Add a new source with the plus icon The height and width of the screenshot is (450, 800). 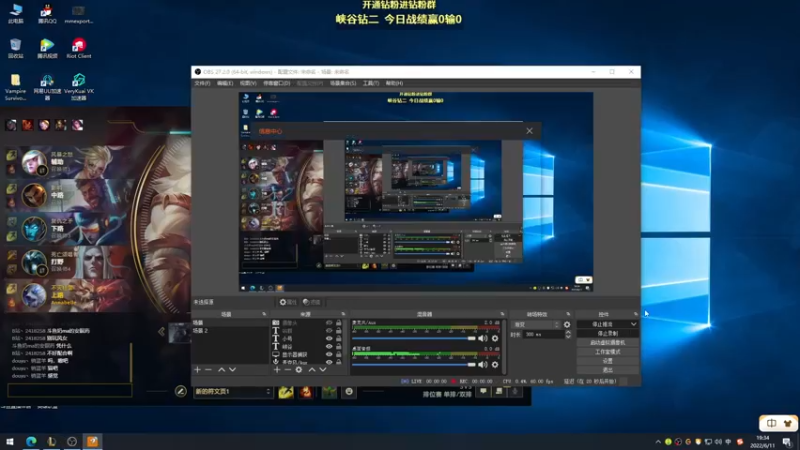(x=277, y=369)
